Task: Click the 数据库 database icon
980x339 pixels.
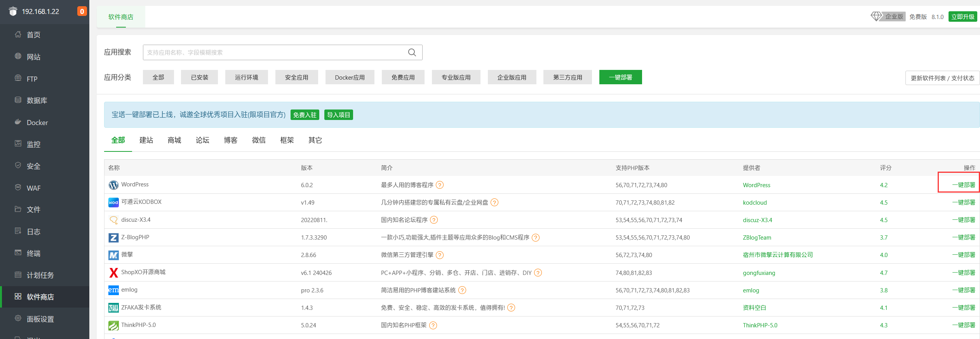Action: pyautogui.click(x=18, y=100)
